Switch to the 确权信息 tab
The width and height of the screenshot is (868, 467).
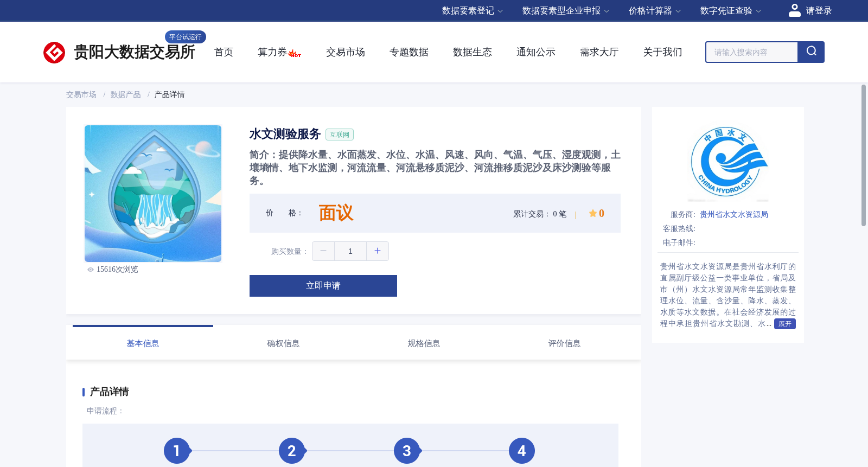point(283,343)
